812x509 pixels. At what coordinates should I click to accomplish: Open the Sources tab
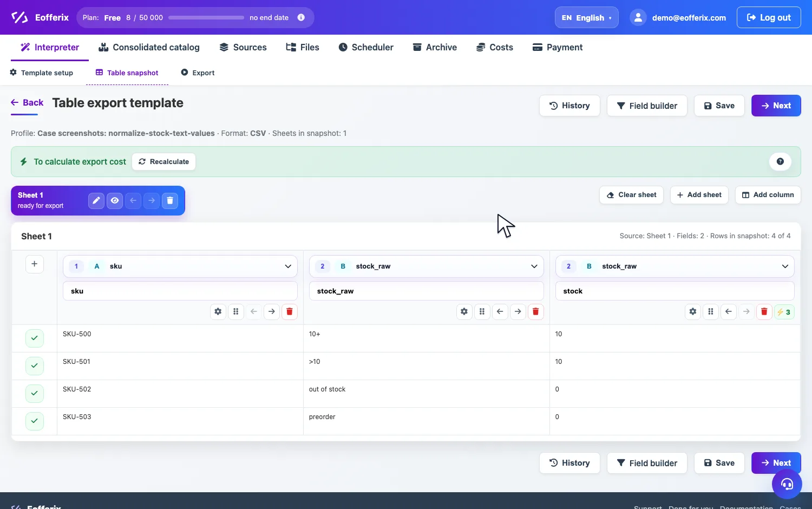pyautogui.click(x=243, y=47)
